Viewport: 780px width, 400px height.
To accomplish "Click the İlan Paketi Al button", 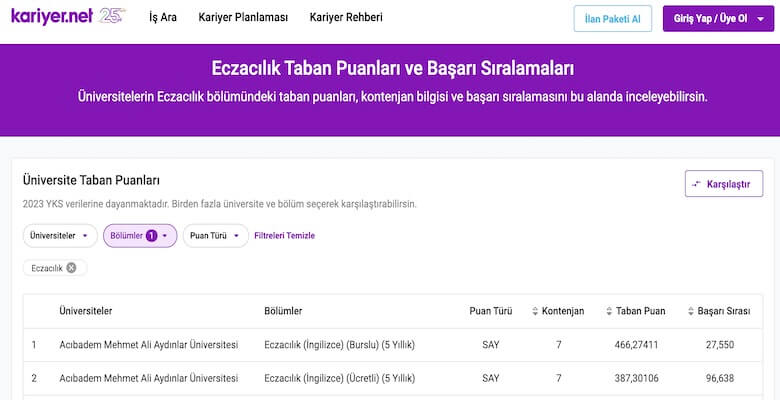I will [x=612, y=19].
